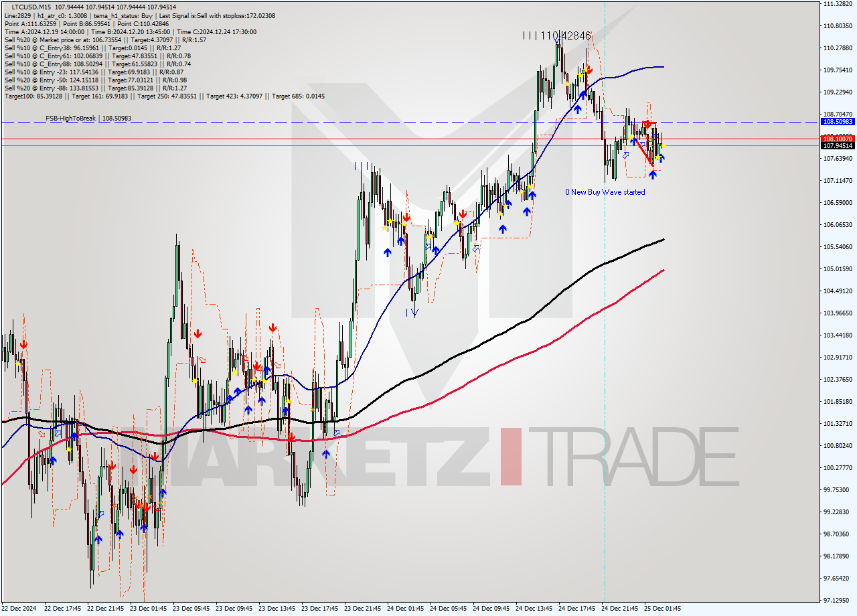Click the '23 Dec 05:45' time label
Viewport: 857px width, 616px height.
192,609
